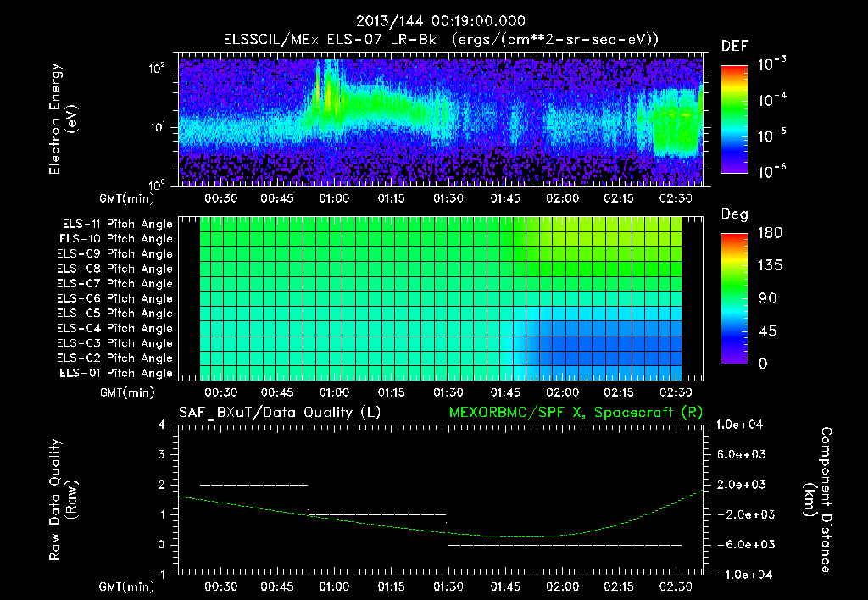
Task: Select the 90 degree scale value
Action: click(x=768, y=299)
